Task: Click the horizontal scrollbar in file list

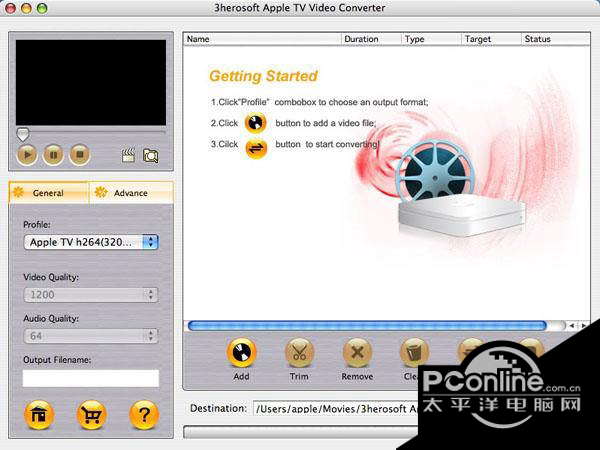Action: click(367, 326)
